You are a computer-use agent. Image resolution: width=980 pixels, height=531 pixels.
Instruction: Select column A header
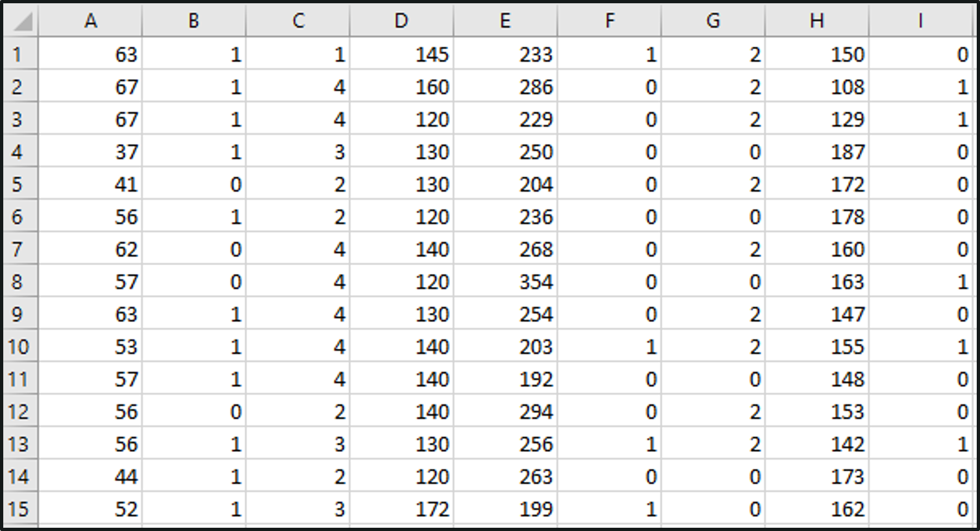click(91, 21)
